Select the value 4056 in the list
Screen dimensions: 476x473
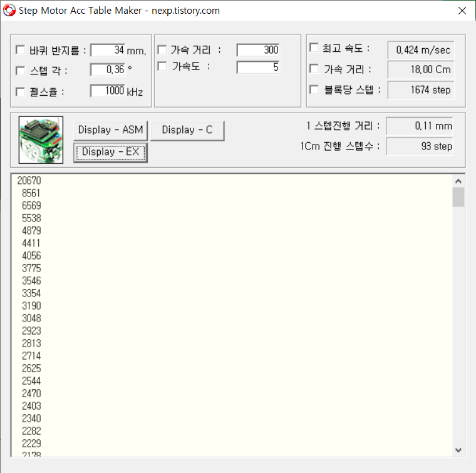31,256
